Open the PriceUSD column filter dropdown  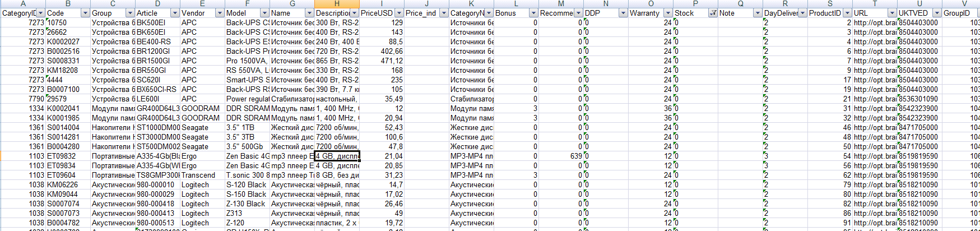399,13
